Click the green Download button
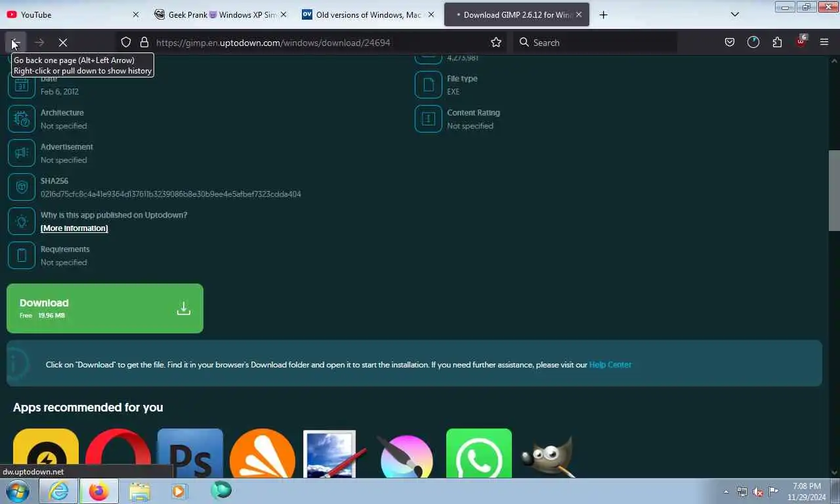 [105, 308]
